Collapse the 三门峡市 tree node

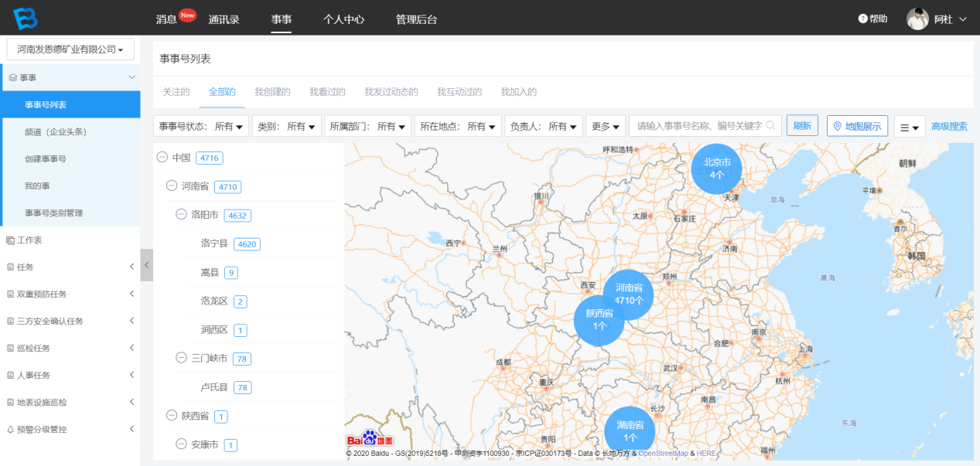coord(181,359)
